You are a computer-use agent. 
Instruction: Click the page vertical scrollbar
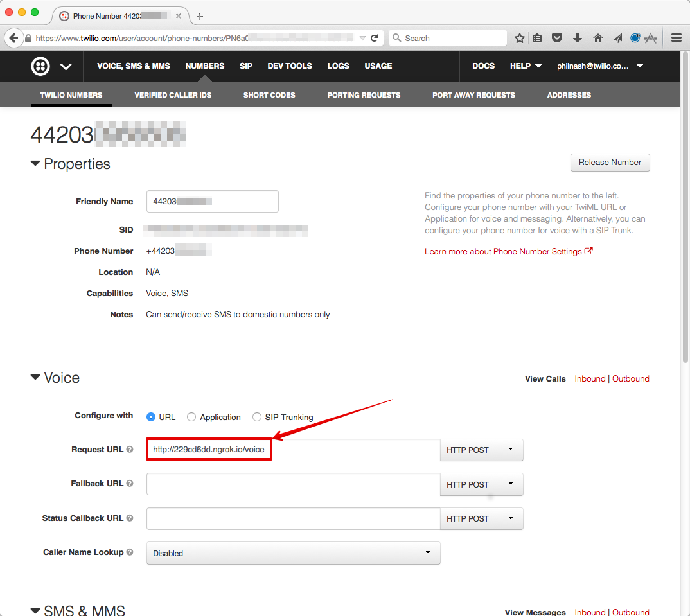685,207
